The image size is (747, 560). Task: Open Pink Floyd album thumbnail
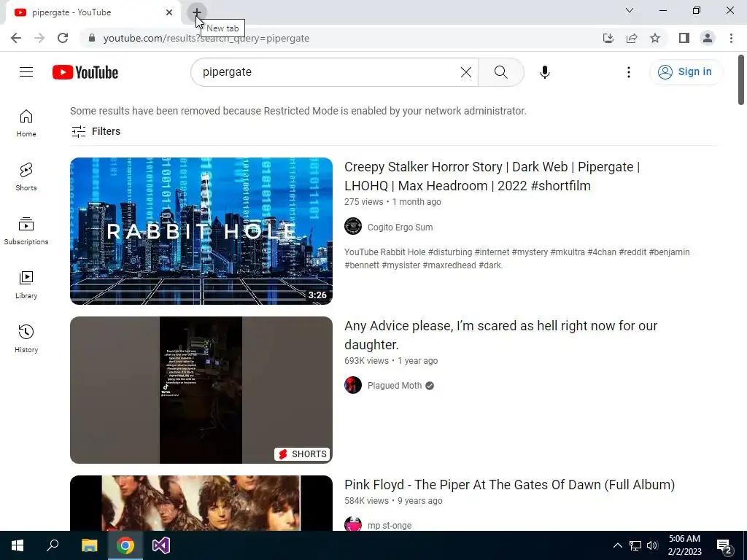pyautogui.click(x=201, y=503)
